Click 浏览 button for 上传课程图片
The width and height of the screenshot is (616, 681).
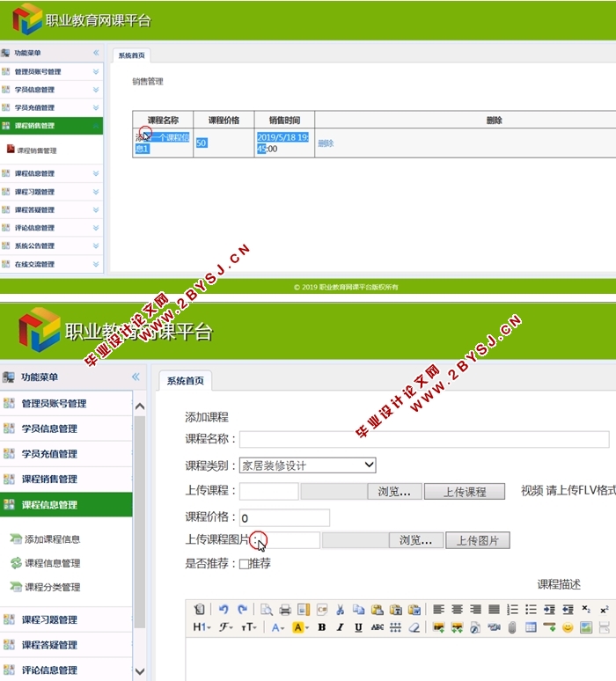[416, 540]
